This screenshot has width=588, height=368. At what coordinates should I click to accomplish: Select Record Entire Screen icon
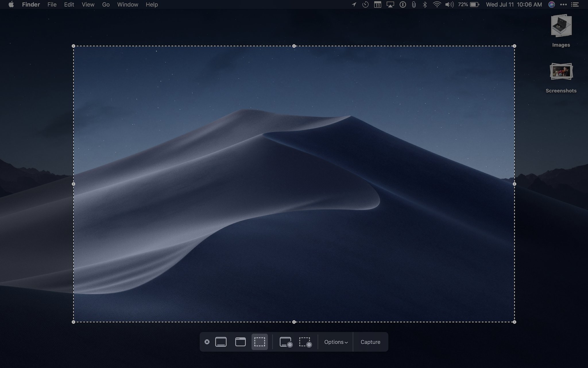286,342
